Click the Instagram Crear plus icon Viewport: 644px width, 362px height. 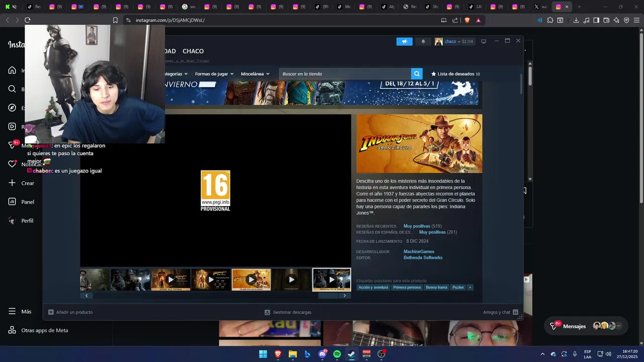[12, 183]
